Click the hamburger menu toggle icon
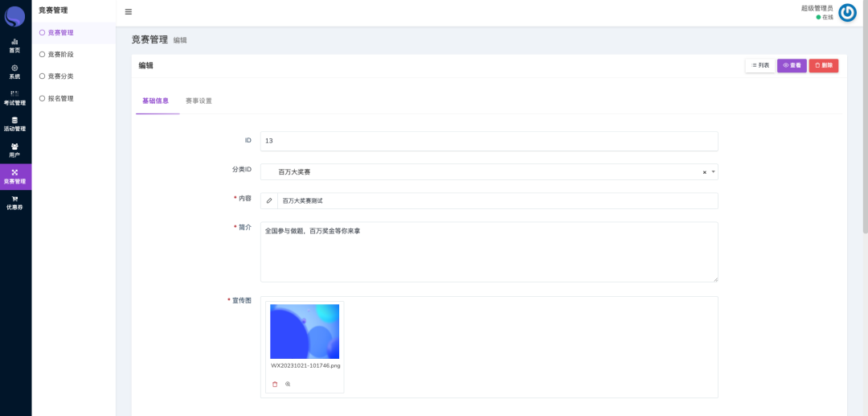 point(129,12)
